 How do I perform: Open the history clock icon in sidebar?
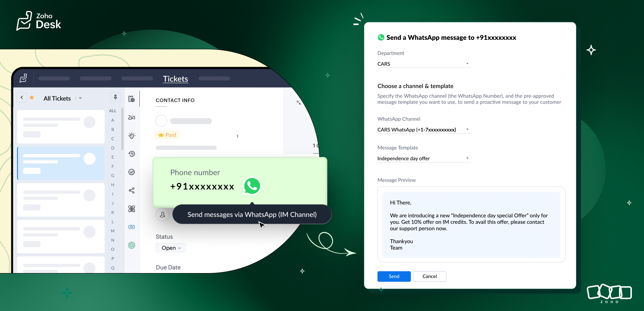(131, 154)
